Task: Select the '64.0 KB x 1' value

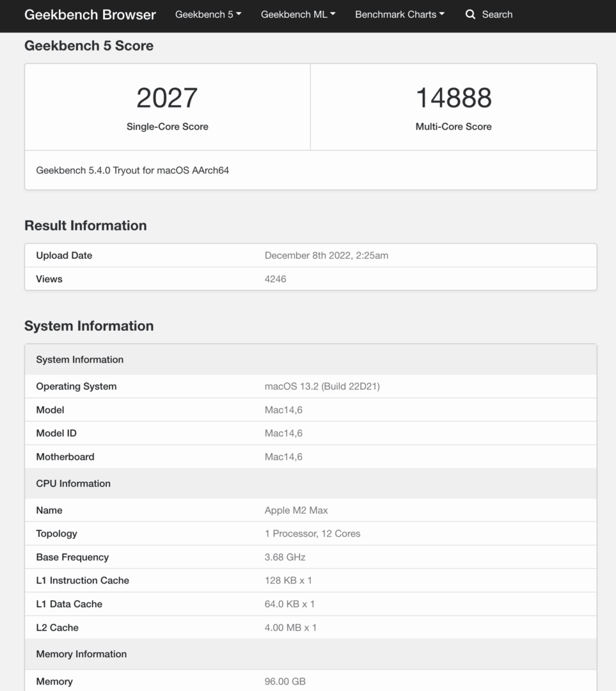Action: (x=290, y=604)
